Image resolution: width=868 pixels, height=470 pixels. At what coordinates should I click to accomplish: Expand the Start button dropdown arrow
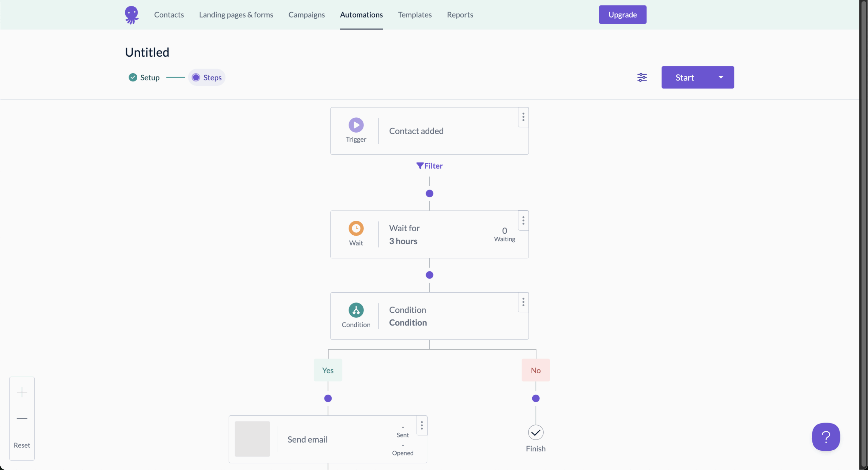point(721,77)
